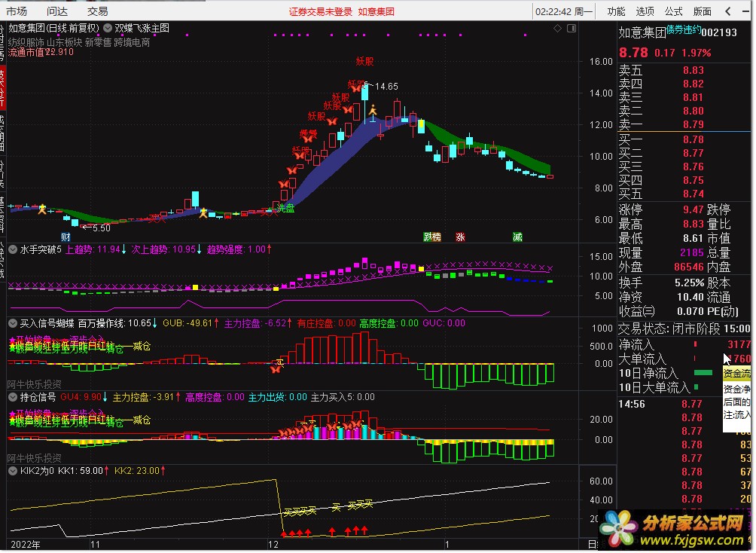756x553 pixels.
Task: Select the 卖一 8.79 order row
Action: [684, 124]
